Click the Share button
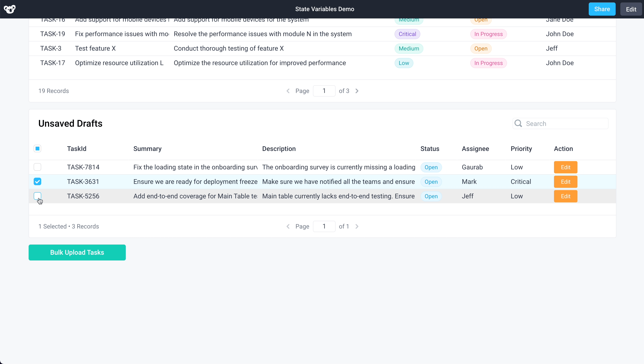Viewport: 644px width, 364px height. tap(602, 9)
